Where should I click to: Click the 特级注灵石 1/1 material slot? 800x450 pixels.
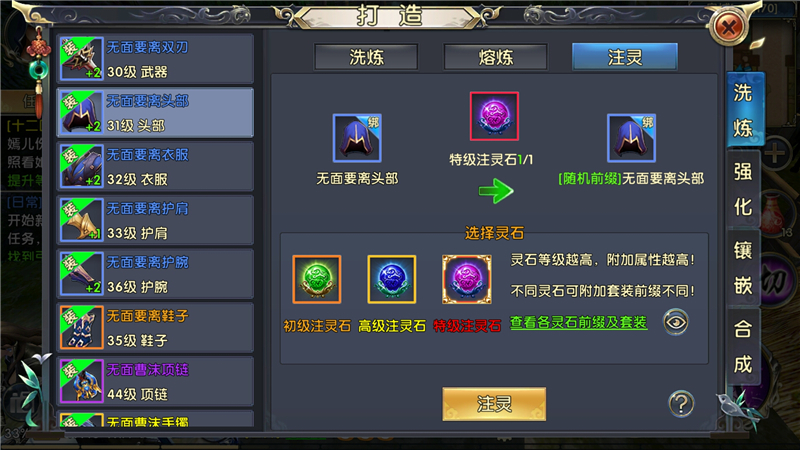pos(494,116)
